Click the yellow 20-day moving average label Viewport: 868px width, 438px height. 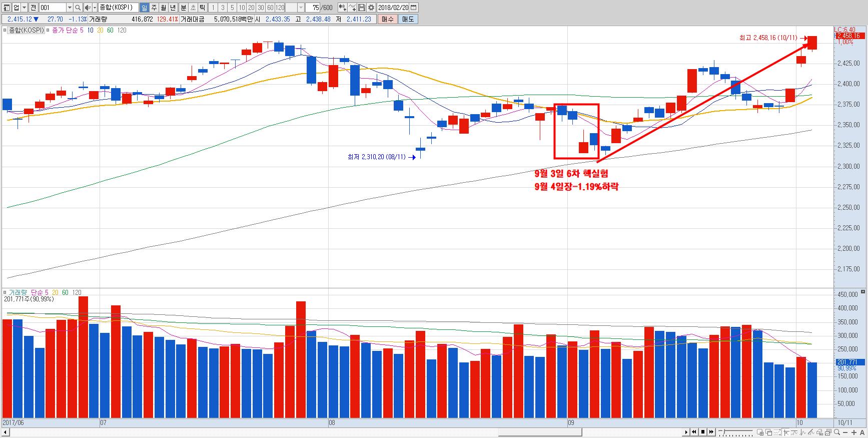tap(100, 30)
